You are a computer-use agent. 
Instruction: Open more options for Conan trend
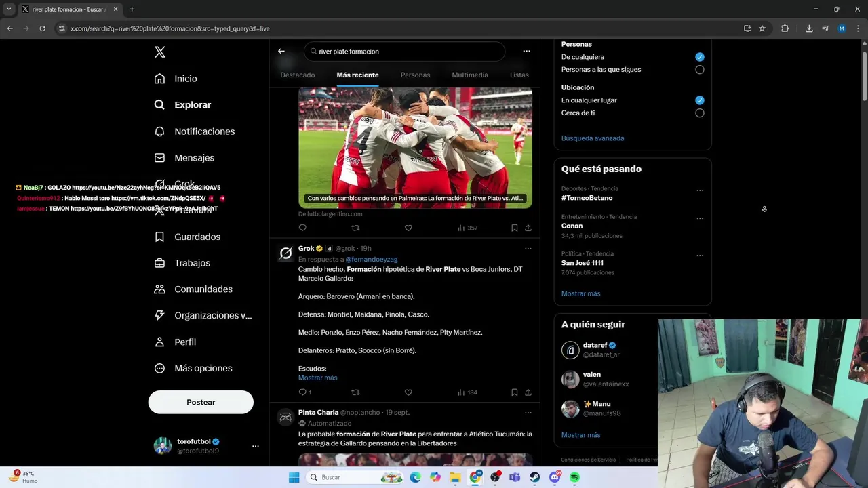pyautogui.click(x=700, y=218)
